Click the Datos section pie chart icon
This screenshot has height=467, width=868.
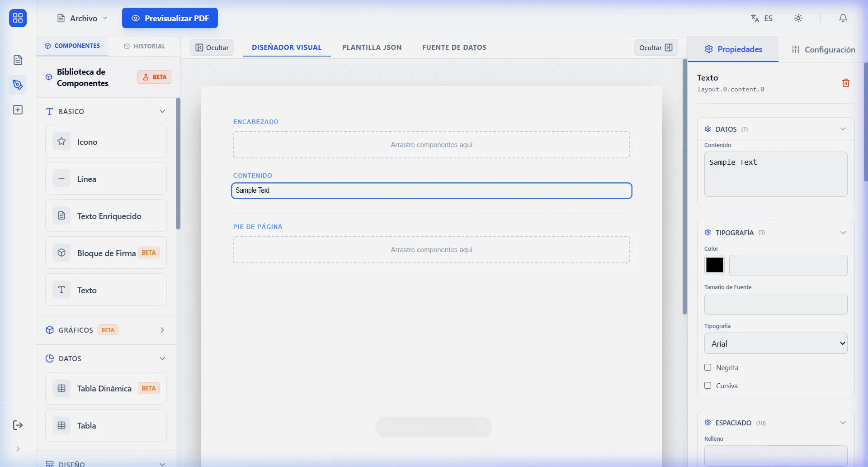(50, 358)
